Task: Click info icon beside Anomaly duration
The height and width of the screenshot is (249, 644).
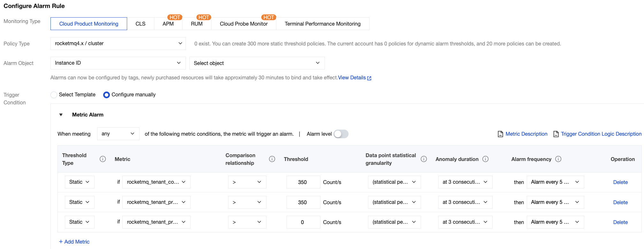Action: click(485, 159)
